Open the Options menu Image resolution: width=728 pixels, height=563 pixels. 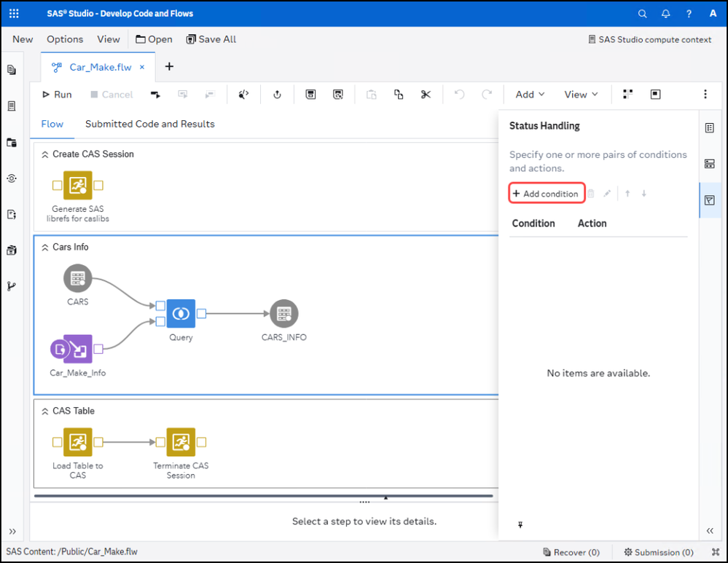point(65,39)
